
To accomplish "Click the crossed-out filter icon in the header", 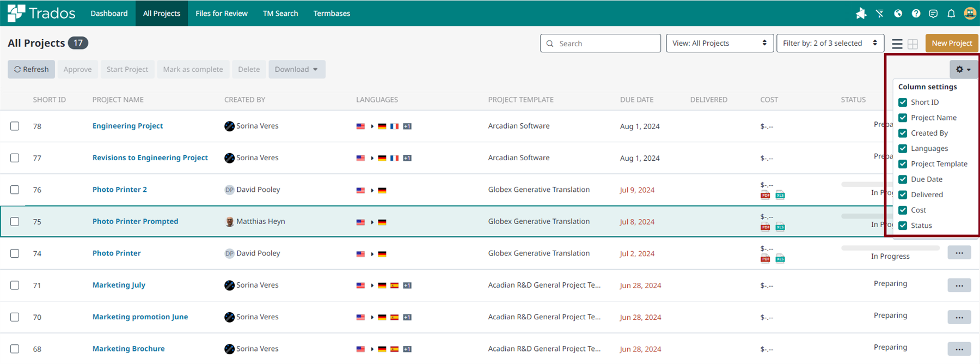I will [880, 14].
